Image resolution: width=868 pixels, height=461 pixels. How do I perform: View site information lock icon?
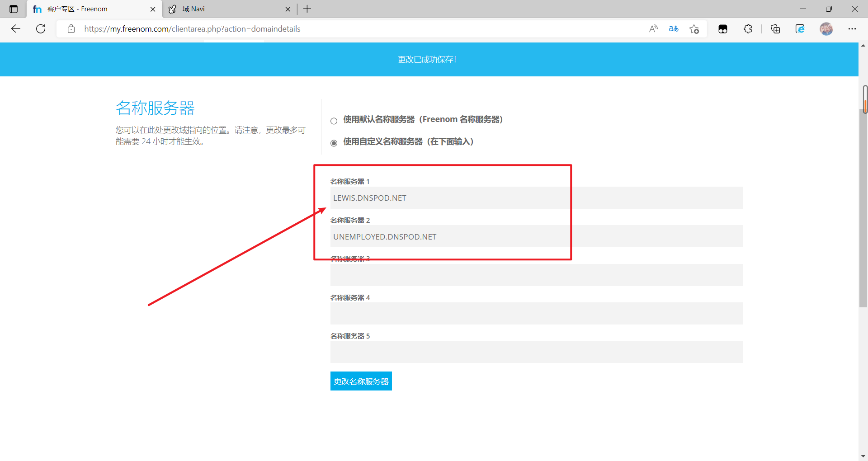click(x=71, y=29)
